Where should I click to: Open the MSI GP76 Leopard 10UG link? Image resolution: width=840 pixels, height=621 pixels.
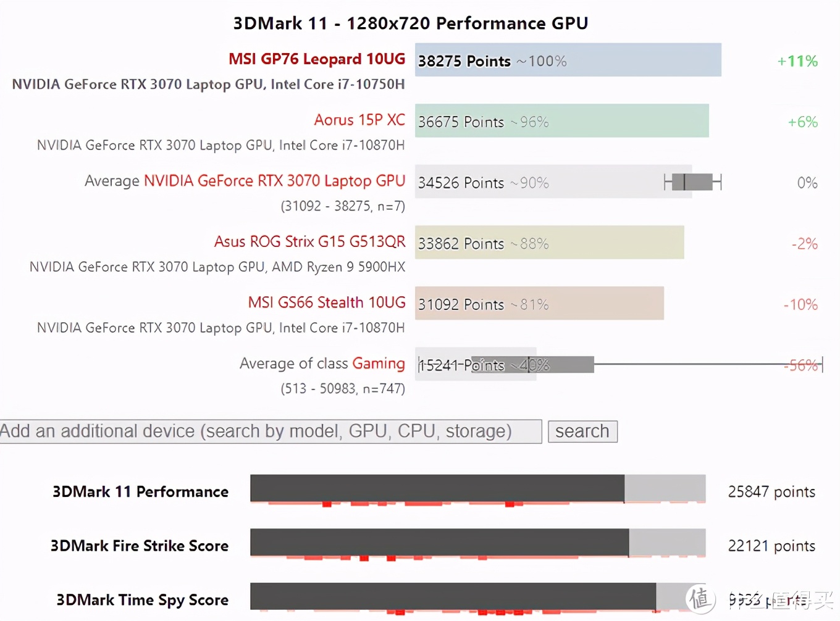[x=317, y=59]
